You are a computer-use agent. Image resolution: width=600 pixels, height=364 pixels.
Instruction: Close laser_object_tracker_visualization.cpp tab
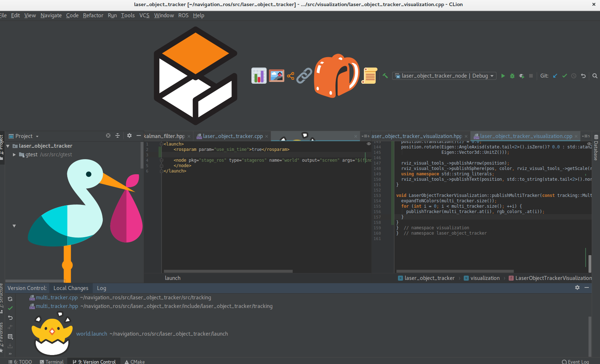(x=576, y=137)
